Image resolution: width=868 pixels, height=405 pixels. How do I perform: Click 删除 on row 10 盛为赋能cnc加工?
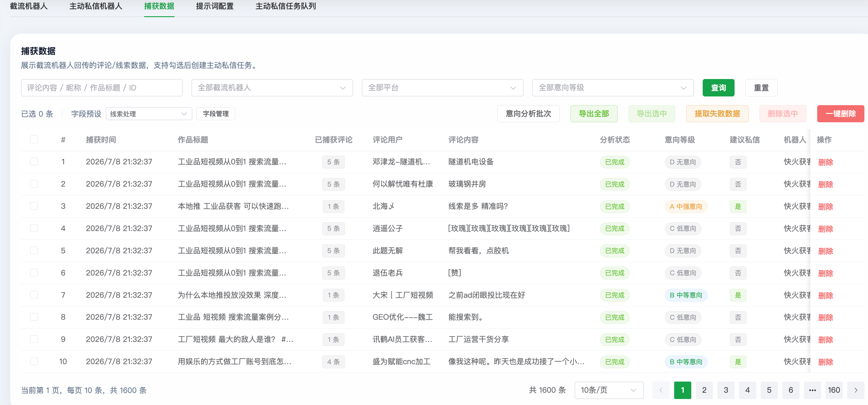pyautogui.click(x=826, y=362)
